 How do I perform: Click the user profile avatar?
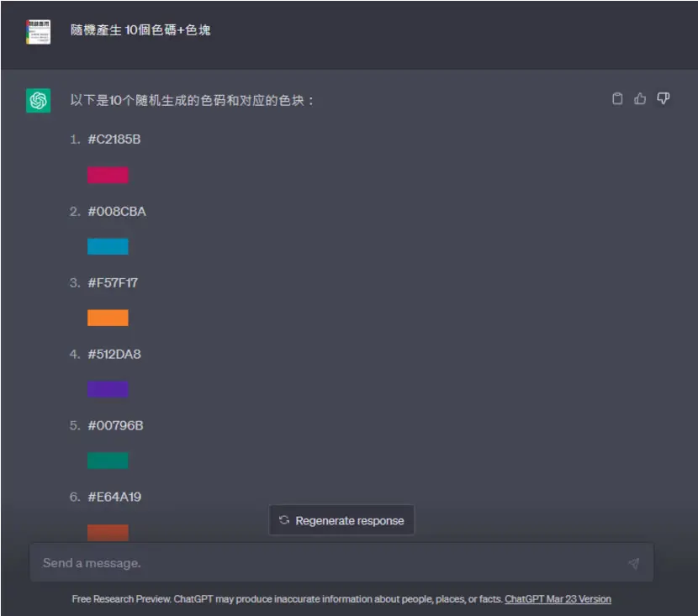tap(39, 32)
